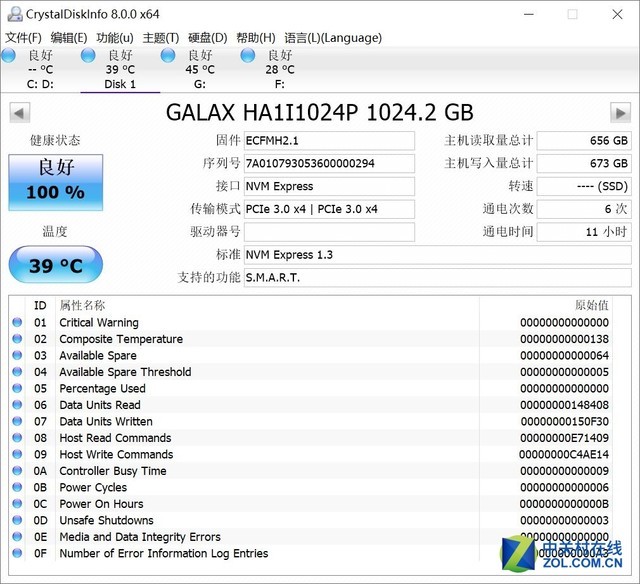This screenshot has width=640, height=584.
Task: Go to previous disk with left arrow
Action: click(20, 113)
